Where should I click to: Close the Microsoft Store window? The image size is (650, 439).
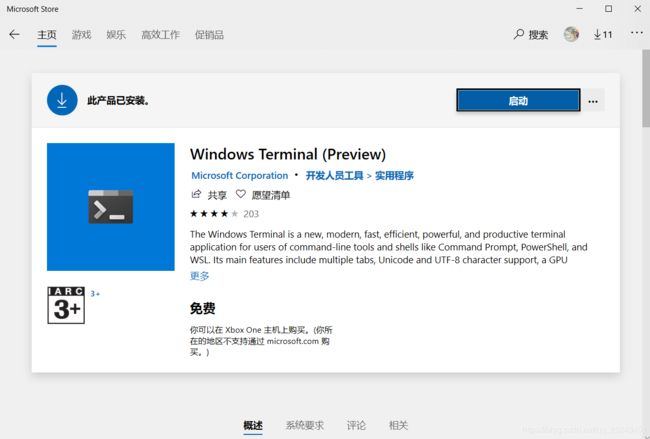[638, 9]
